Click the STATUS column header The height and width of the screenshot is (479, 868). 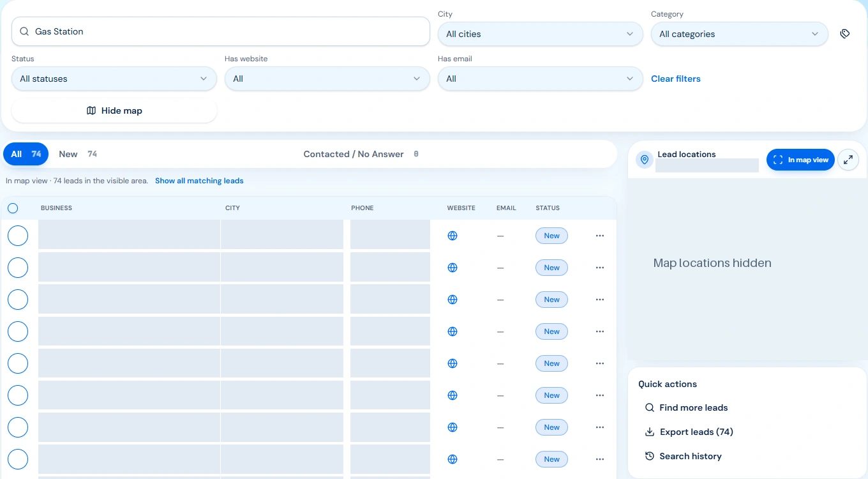[x=548, y=208]
